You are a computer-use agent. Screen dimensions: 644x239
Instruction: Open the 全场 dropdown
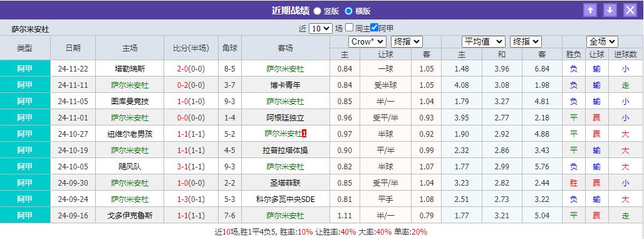click(x=602, y=41)
